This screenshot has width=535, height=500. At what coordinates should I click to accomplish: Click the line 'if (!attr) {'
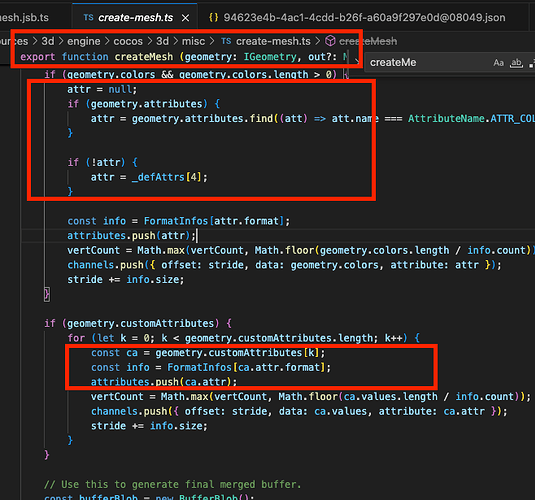pyautogui.click(x=102, y=162)
